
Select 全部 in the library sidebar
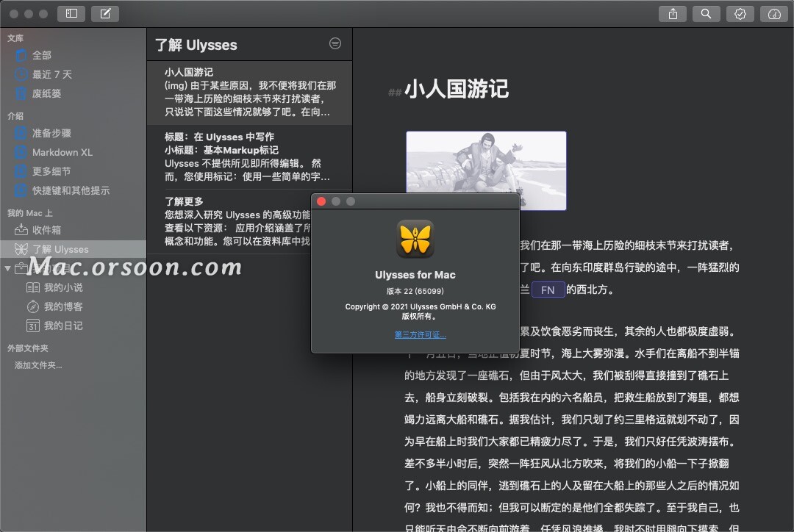coord(73,55)
